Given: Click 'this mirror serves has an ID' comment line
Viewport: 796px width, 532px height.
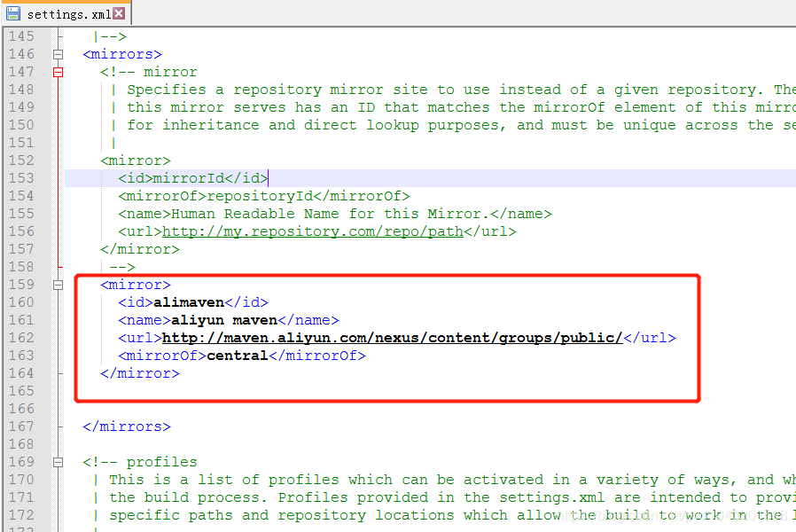Looking at the screenshot, I should coord(453,107).
